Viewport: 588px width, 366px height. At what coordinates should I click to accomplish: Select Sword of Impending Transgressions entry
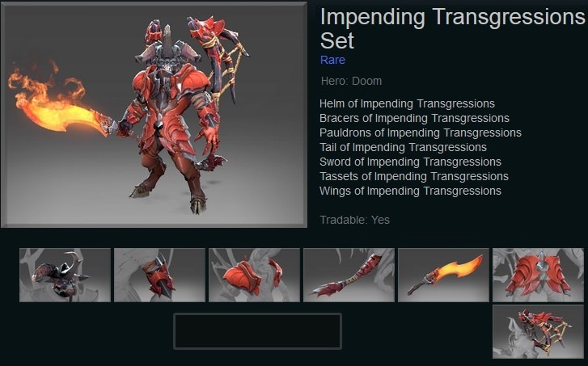click(410, 162)
